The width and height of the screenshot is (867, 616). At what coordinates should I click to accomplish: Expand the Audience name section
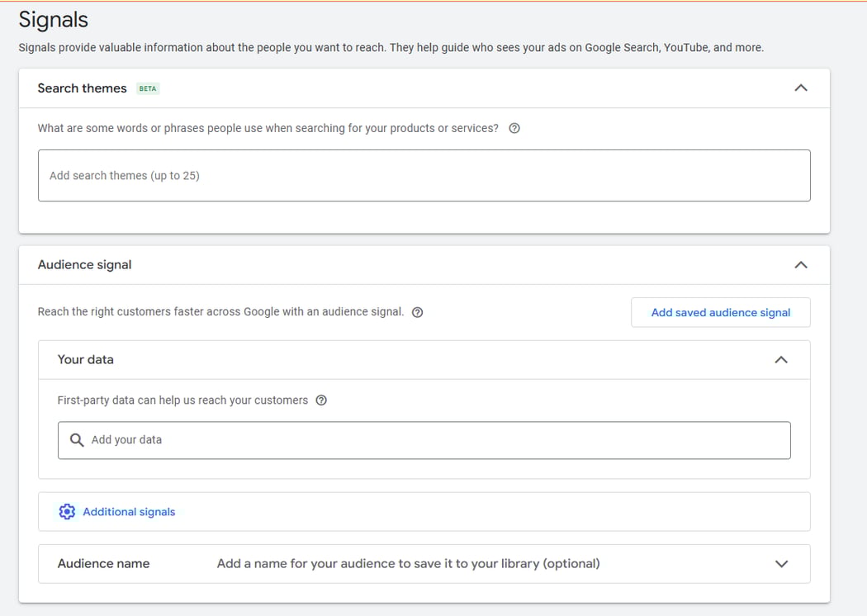(x=781, y=563)
